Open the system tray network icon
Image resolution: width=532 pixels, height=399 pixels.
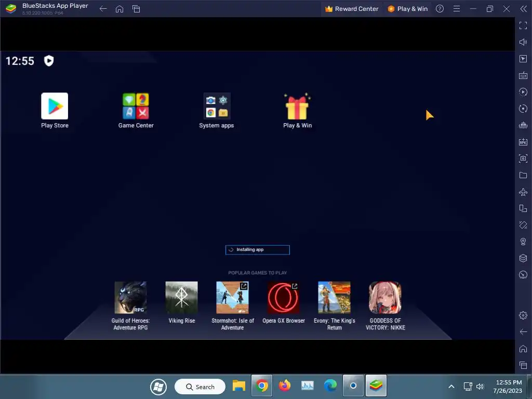(x=468, y=387)
